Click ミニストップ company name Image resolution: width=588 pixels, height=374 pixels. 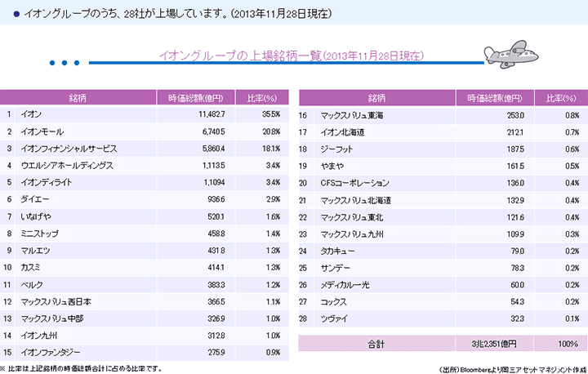click(x=40, y=234)
